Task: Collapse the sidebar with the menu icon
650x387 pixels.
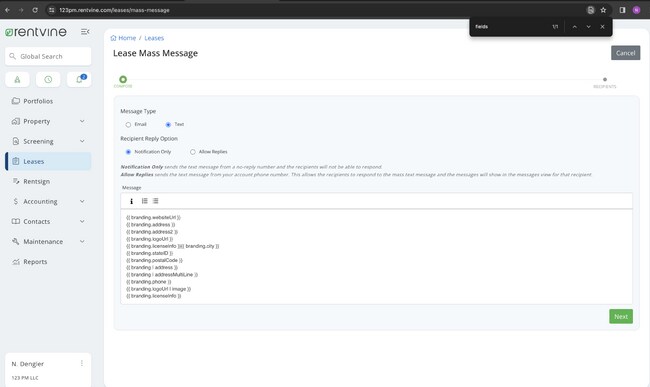Action: [85, 32]
